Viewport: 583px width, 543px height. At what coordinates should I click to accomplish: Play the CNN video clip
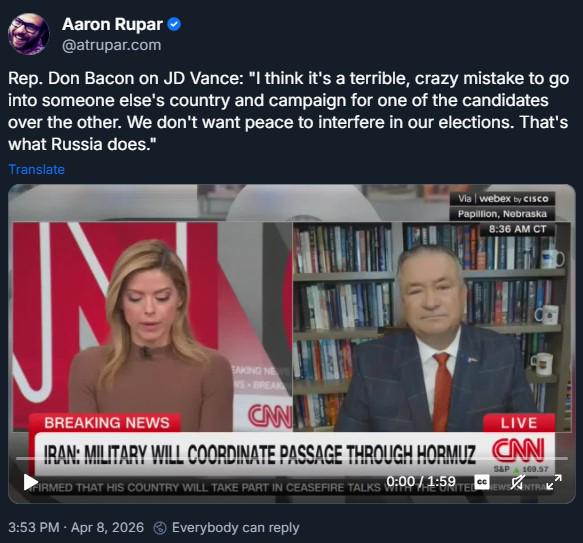click(x=31, y=482)
